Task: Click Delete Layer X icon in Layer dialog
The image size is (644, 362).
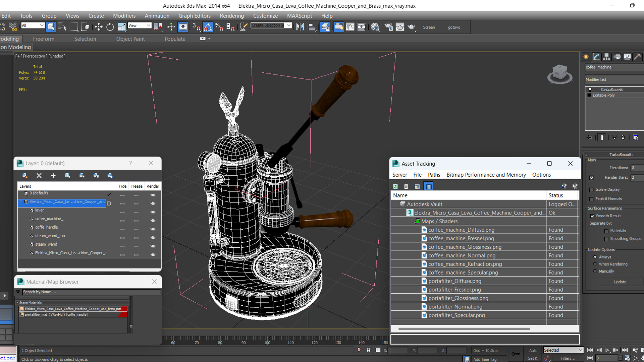Action: pyautogui.click(x=39, y=175)
